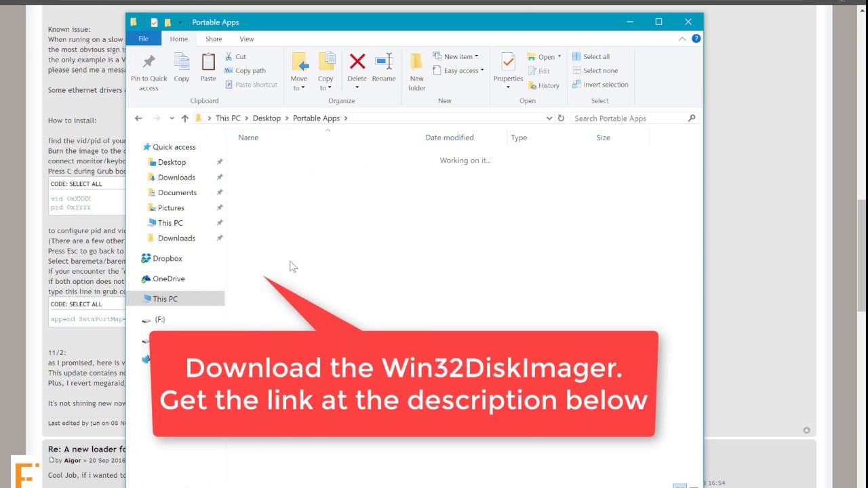This screenshot has width=868, height=488.
Task: Open the File tab
Action: click(143, 39)
